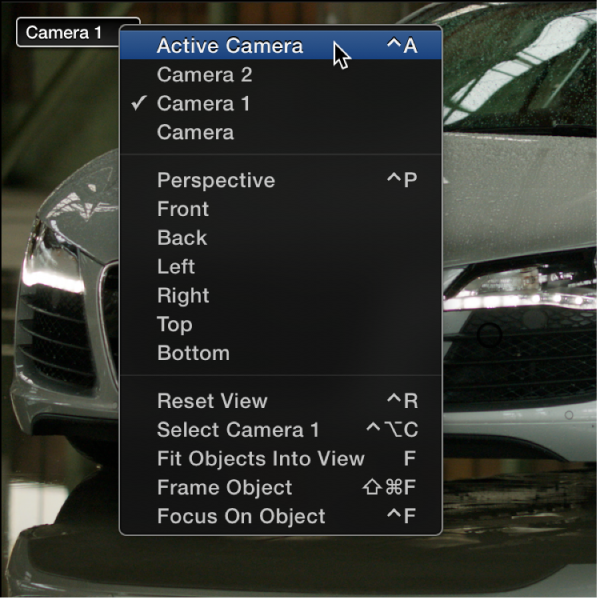Screen dimensions: 598x598
Task: Switch to Perspective view
Action: 281,180
